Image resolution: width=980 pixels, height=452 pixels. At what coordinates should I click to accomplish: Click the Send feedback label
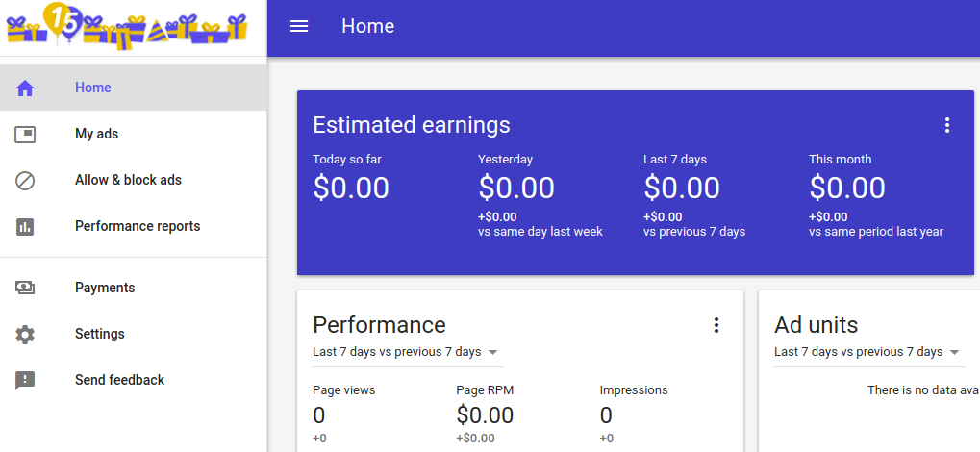[119, 380]
